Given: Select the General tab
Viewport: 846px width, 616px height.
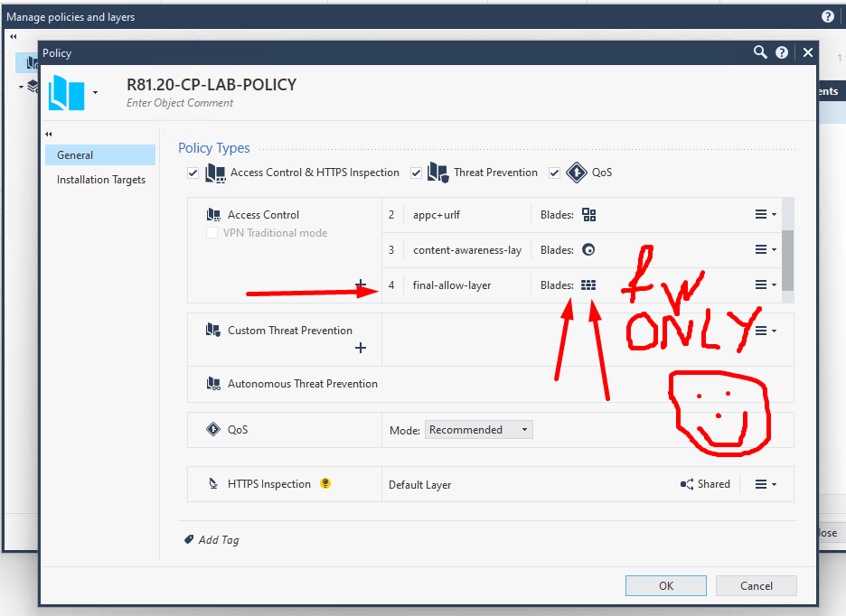Looking at the screenshot, I should [x=100, y=154].
